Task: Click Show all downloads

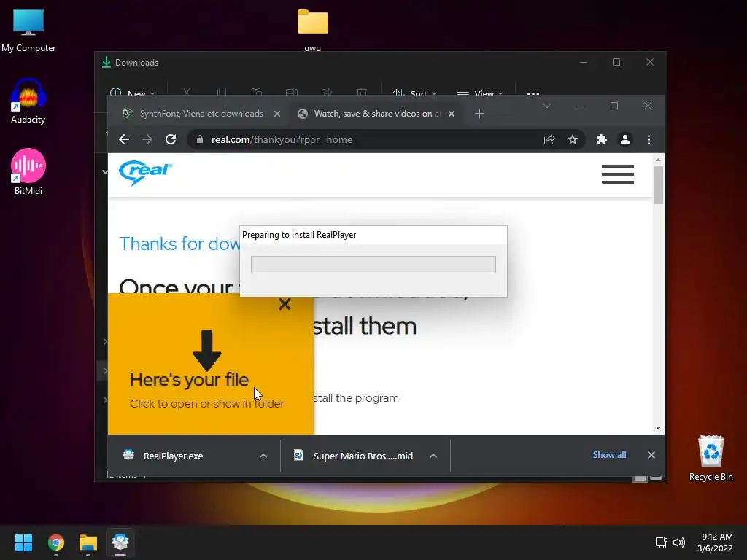Action: click(609, 455)
